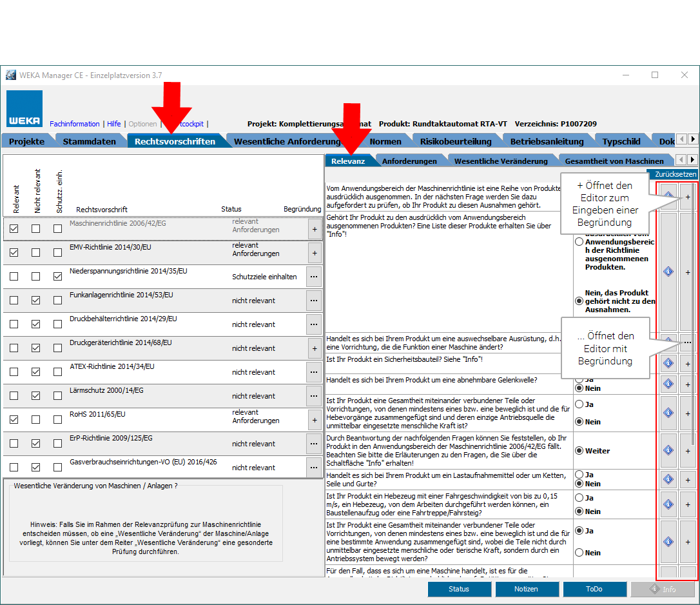700x605 pixels.
Task: Click plus button in RoHS 2011/65/EU row
Action: (314, 420)
